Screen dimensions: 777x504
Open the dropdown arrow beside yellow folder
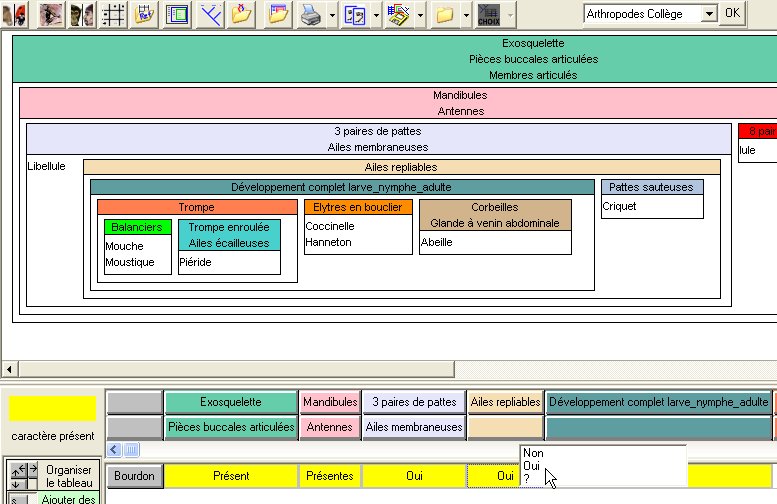(x=464, y=15)
